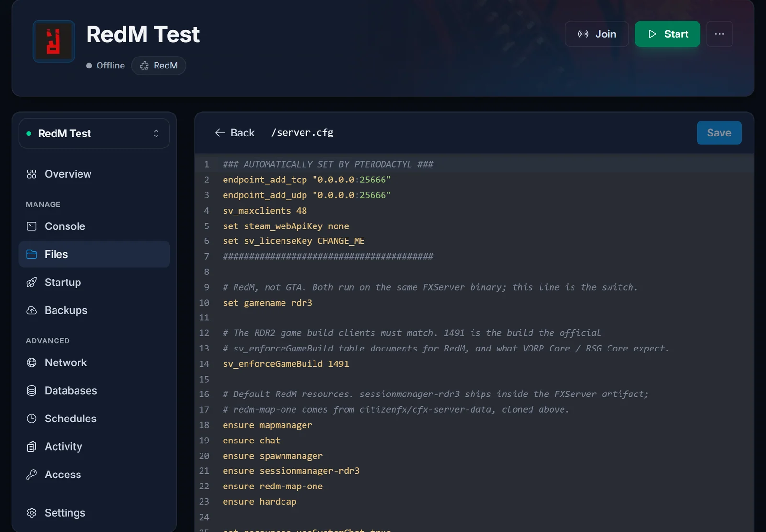766x532 pixels.
Task: Open the Schedules page
Action: [x=94, y=419]
